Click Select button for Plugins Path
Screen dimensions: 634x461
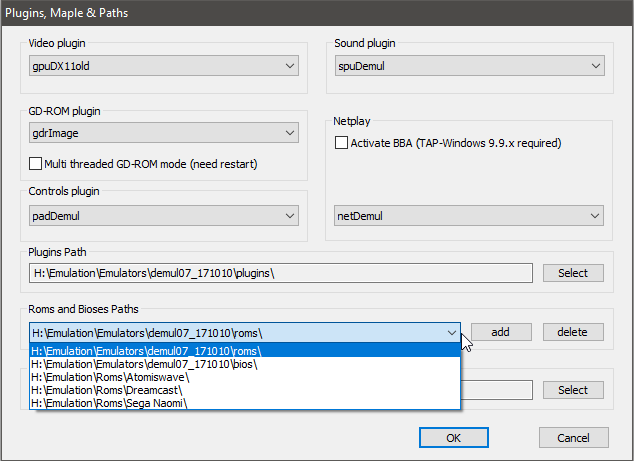click(x=573, y=273)
